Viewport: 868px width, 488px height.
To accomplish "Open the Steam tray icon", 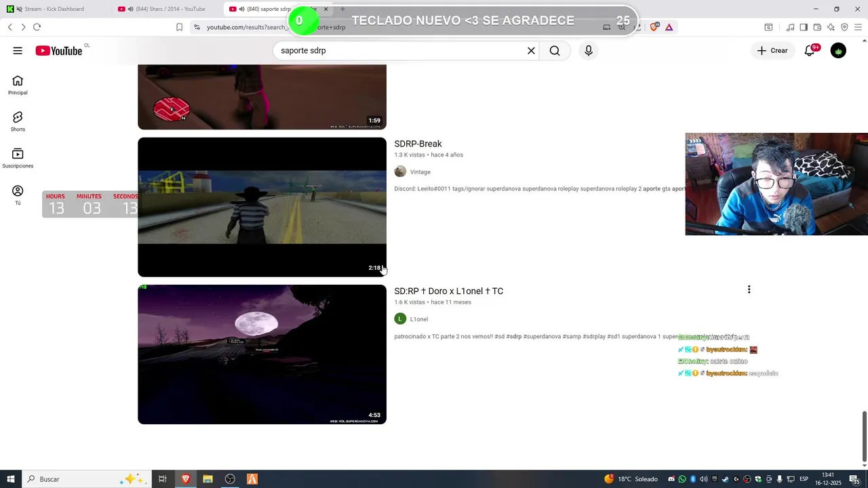I will point(725,479).
